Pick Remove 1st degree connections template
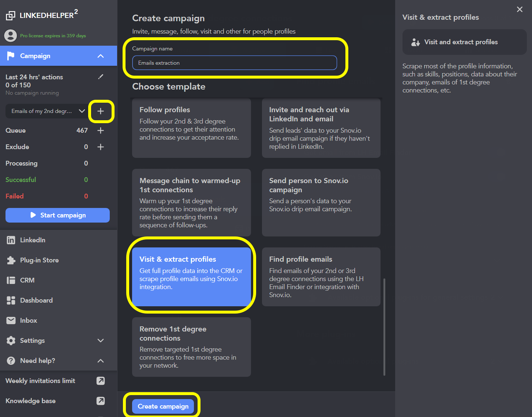 click(x=191, y=347)
